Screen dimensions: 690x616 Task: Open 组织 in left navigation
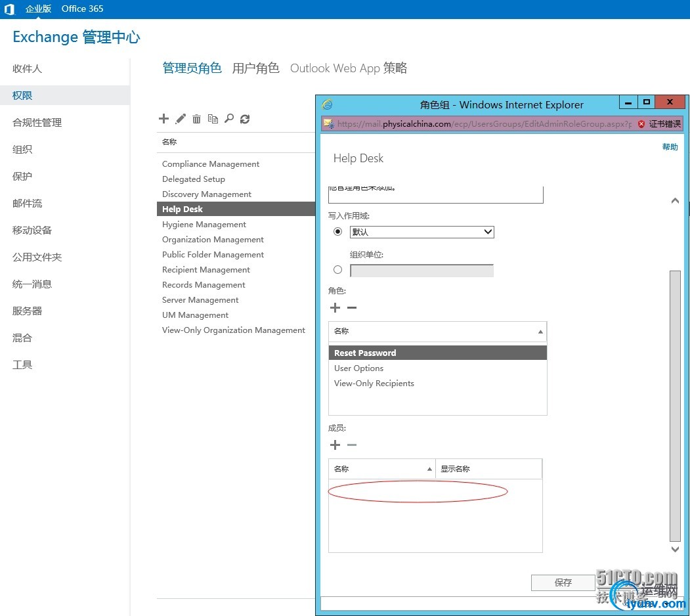[22, 149]
